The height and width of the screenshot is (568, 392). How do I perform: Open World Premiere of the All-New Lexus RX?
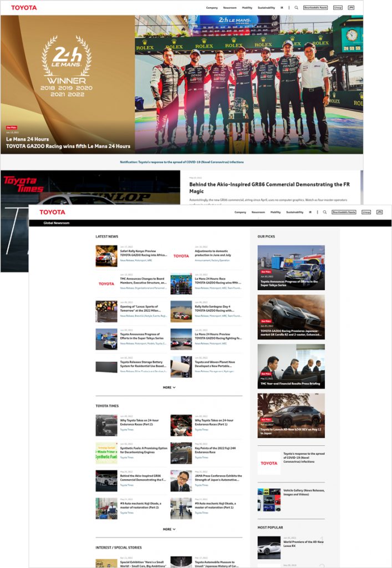click(x=303, y=544)
